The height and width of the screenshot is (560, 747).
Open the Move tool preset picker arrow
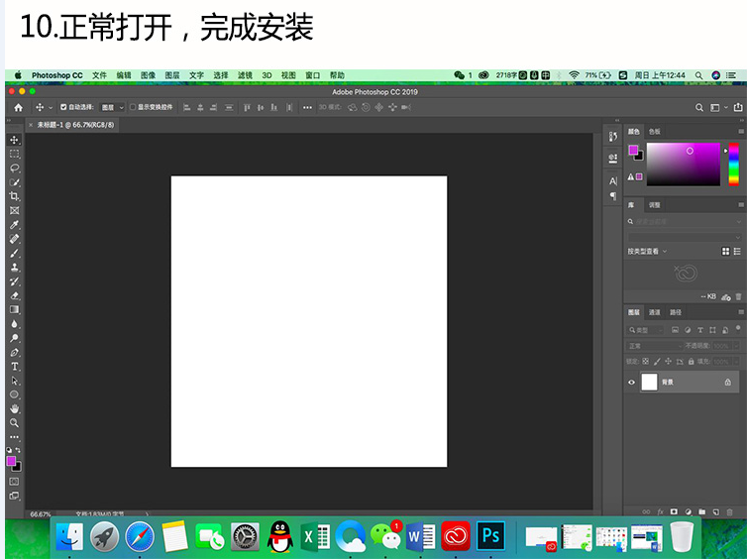[51, 108]
